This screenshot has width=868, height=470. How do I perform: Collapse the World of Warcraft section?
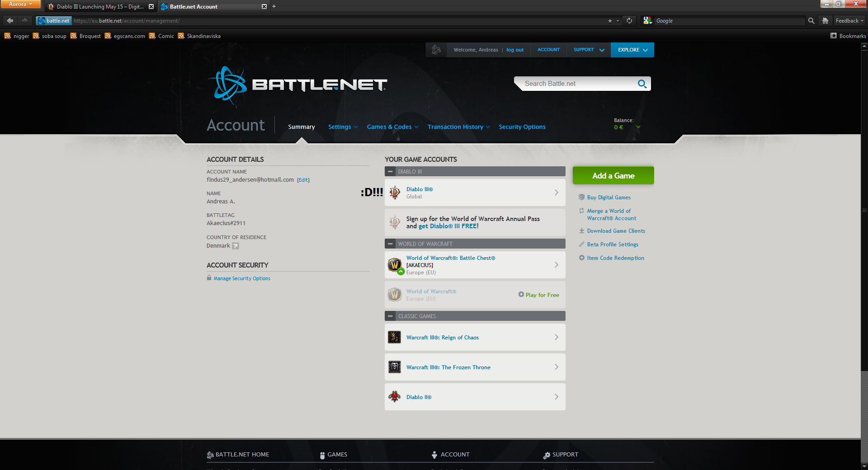390,244
